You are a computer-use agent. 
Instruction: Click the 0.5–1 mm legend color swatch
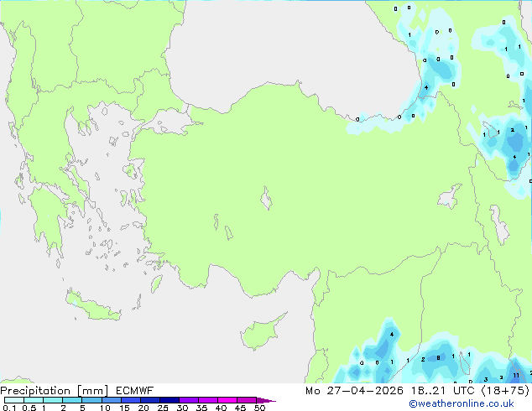point(34,400)
